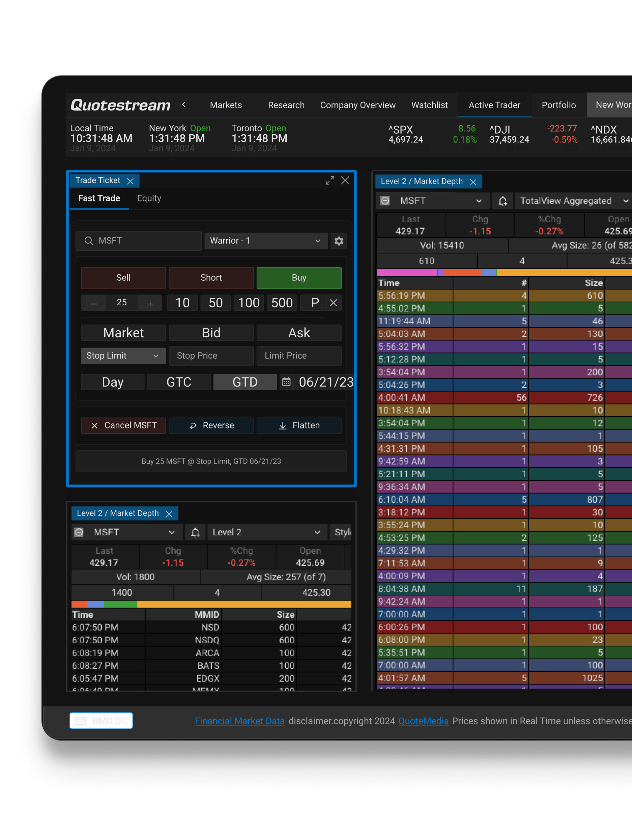Click the minus quantity stepper button
This screenshot has height=840, width=632.
(93, 303)
